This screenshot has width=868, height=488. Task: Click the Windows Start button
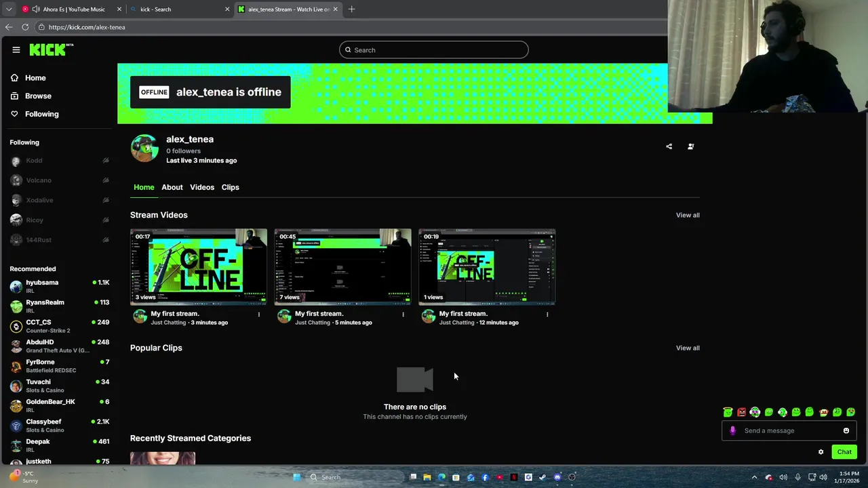coord(296,477)
